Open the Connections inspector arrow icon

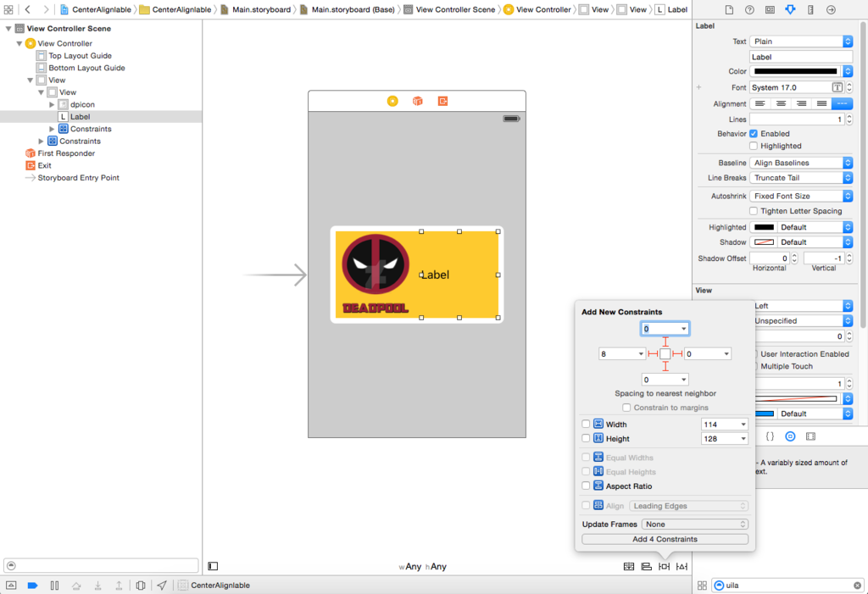pos(831,9)
